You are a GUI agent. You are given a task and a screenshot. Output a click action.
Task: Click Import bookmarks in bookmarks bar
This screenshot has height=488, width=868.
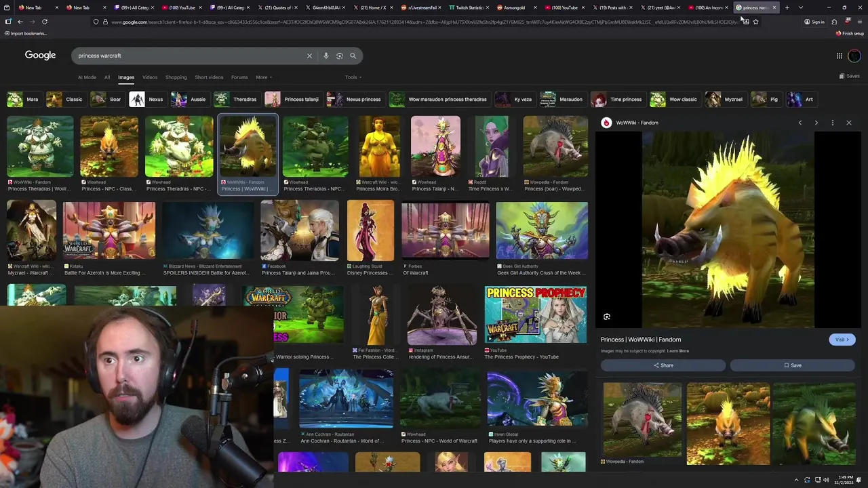[x=25, y=33]
